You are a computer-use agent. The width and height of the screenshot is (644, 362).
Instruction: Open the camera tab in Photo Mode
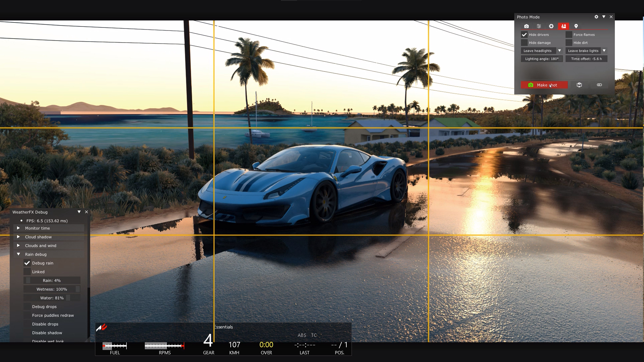point(526,26)
